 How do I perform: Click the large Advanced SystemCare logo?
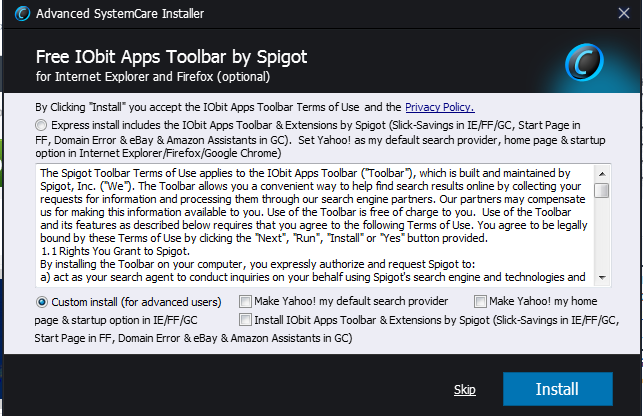tap(584, 62)
